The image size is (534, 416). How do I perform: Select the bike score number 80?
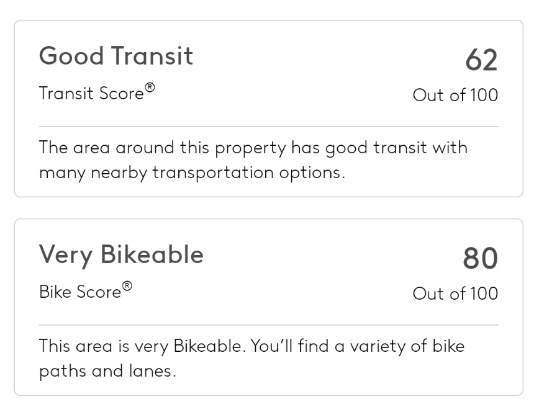(x=480, y=258)
